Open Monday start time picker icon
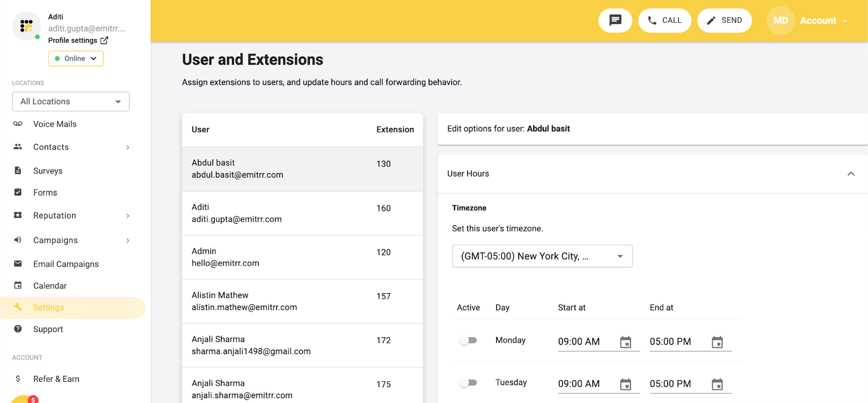This screenshot has width=868, height=403. [x=626, y=342]
